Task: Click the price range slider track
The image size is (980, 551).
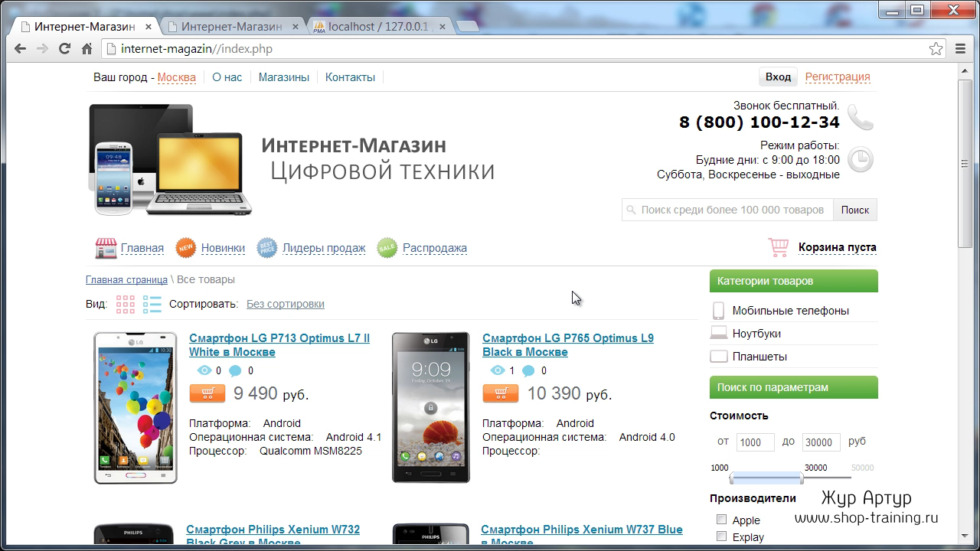Action: [792, 479]
